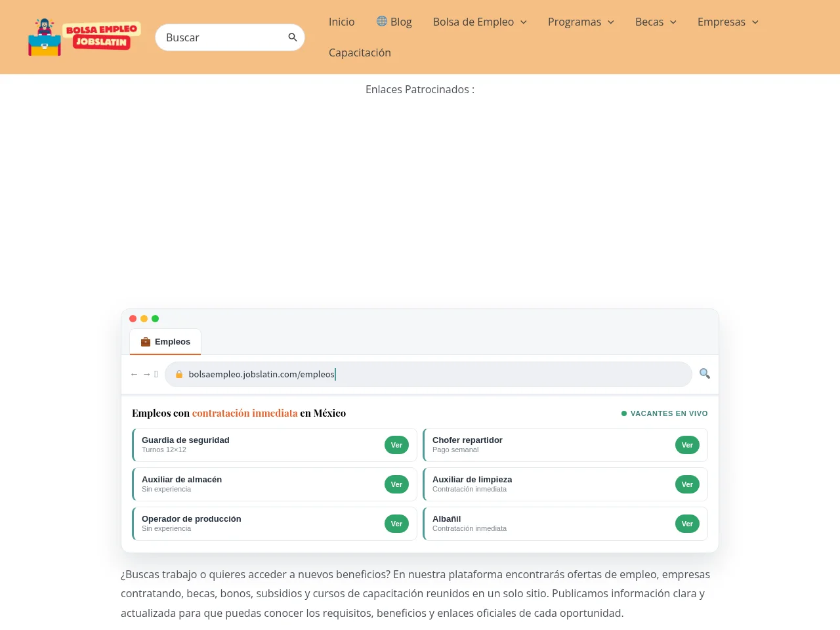Click the globe icon next to Blog
Image resolution: width=840 pixels, height=630 pixels.
(382, 21)
